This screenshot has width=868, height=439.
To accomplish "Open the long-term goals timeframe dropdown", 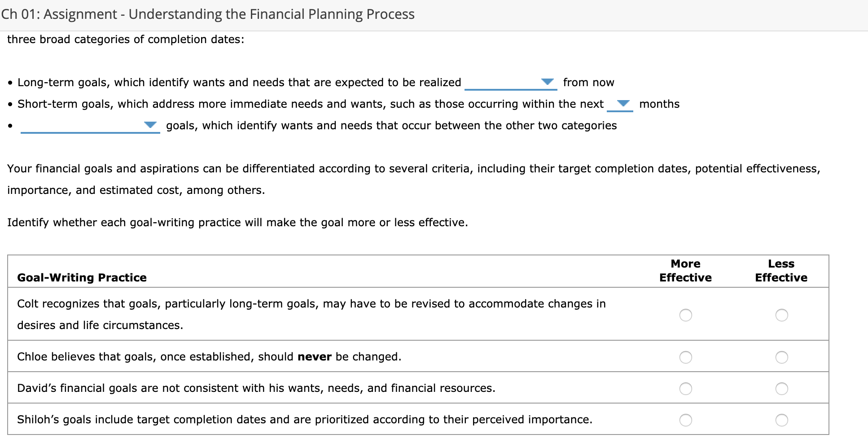I will (548, 82).
